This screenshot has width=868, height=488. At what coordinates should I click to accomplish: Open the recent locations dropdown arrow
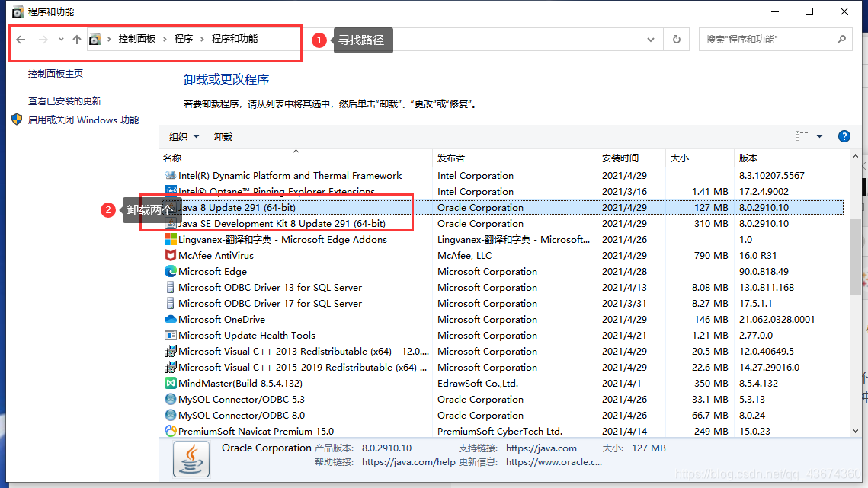(x=61, y=40)
